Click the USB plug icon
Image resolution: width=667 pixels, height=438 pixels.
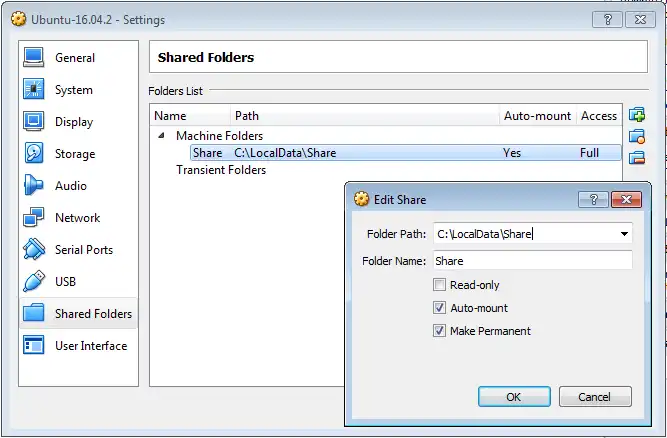(34, 281)
